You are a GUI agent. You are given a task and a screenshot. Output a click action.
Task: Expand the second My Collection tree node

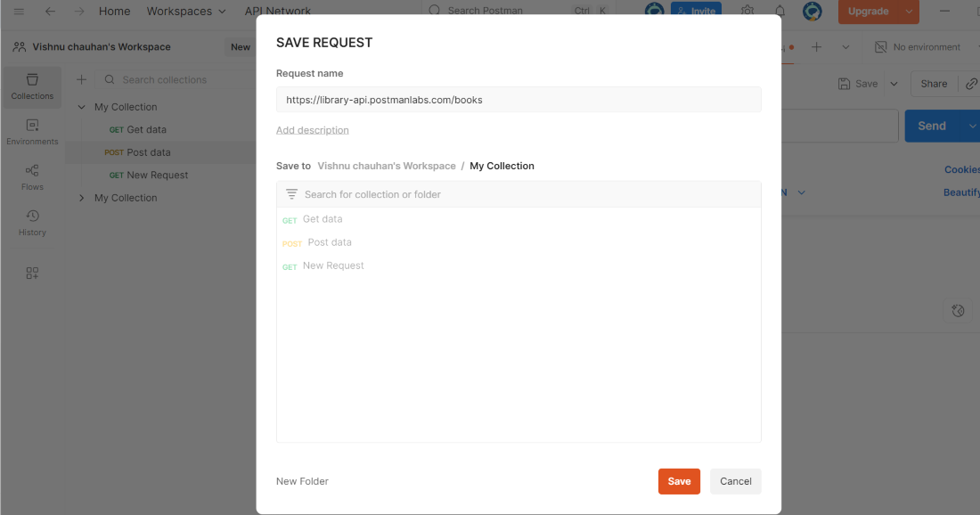click(x=81, y=198)
